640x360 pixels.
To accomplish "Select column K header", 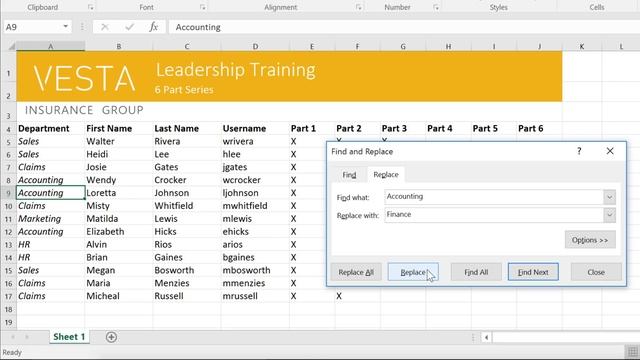I will click(x=582, y=47).
